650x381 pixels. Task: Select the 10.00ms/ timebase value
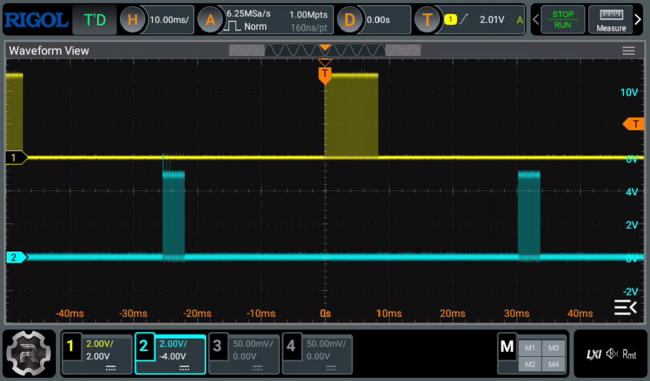169,19
